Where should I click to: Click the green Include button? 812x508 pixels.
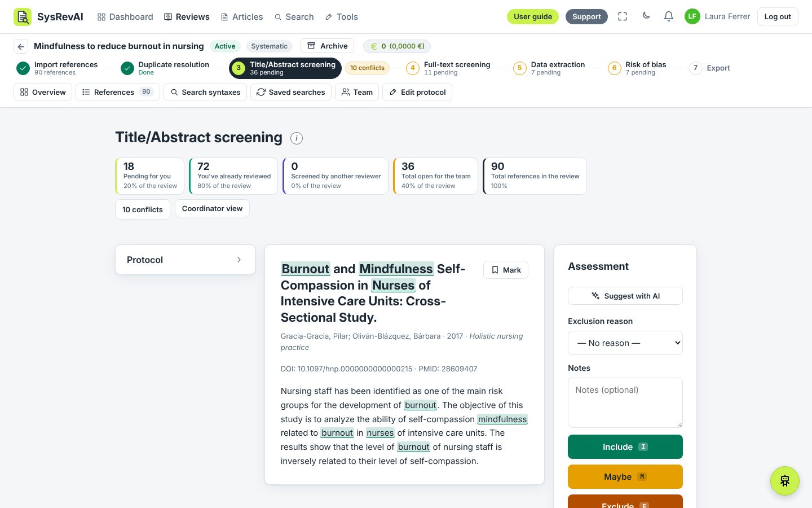[x=625, y=446]
